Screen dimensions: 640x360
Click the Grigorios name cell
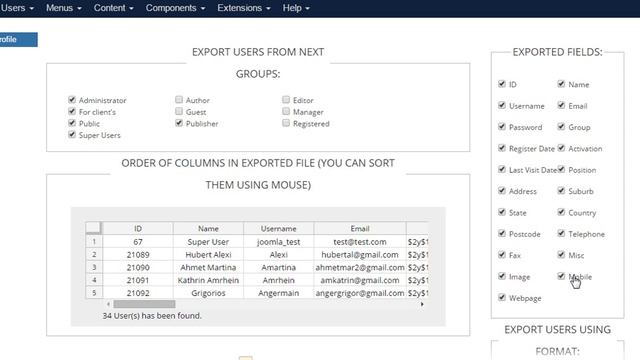pyautogui.click(x=208, y=293)
